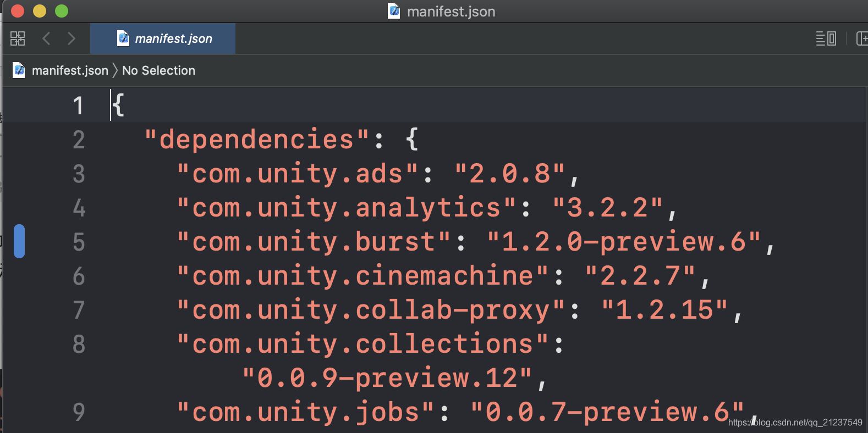The width and height of the screenshot is (868, 433).
Task: Click the "com.unity.burst" key
Action: pyautogui.click(x=314, y=242)
